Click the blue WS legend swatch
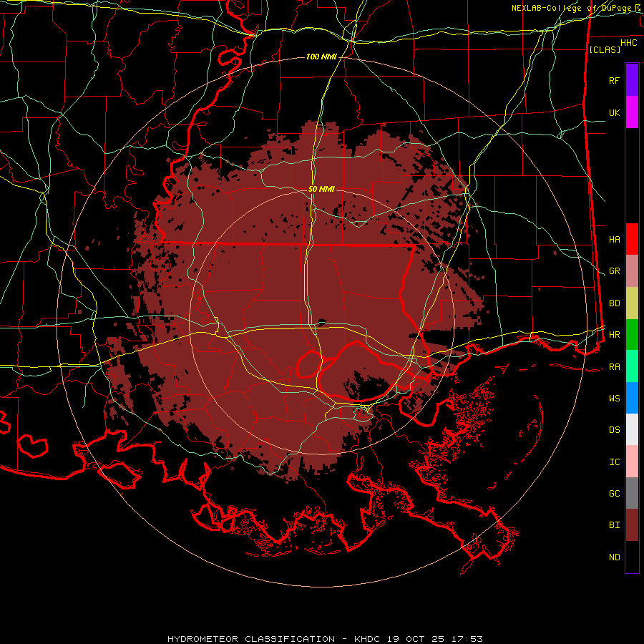Image resolution: width=644 pixels, height=644 pixels. (632, 398)
